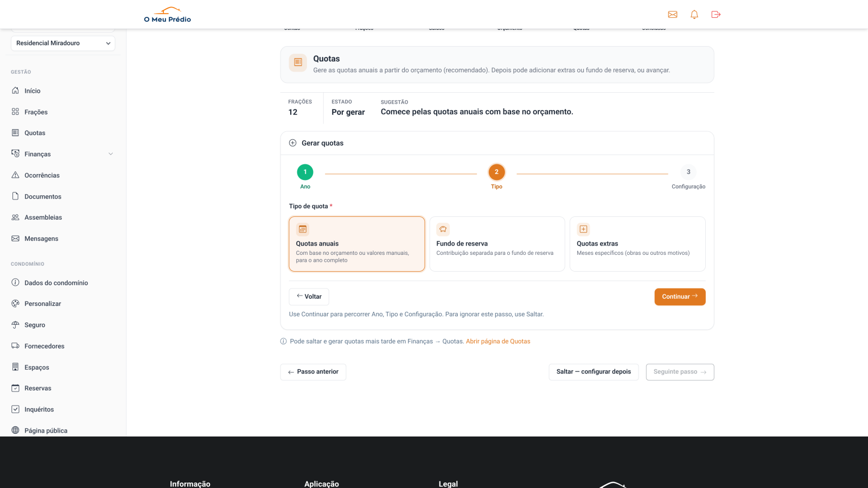Click the Quotas sidebar icon
Image resolution: width=868 pixels, height=488 pixels.
(15, 133)
